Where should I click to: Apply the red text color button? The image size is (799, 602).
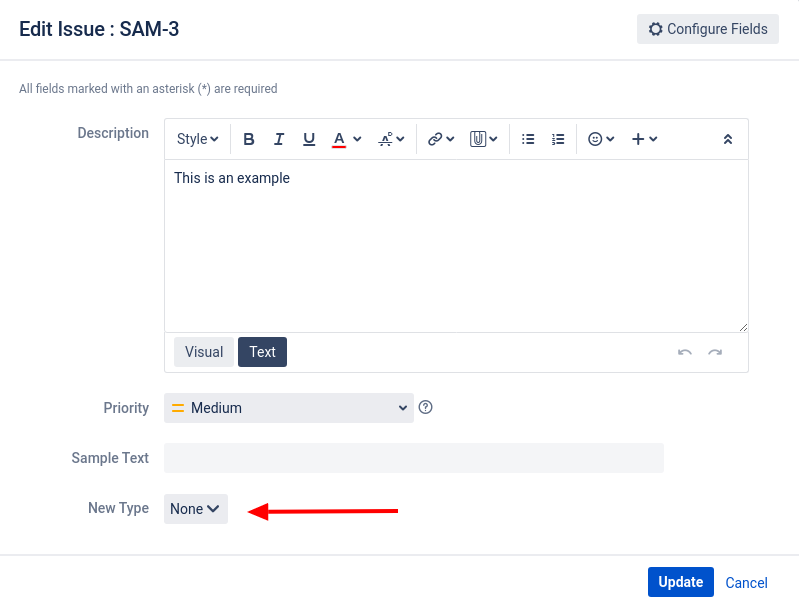[x=339, y=139]
